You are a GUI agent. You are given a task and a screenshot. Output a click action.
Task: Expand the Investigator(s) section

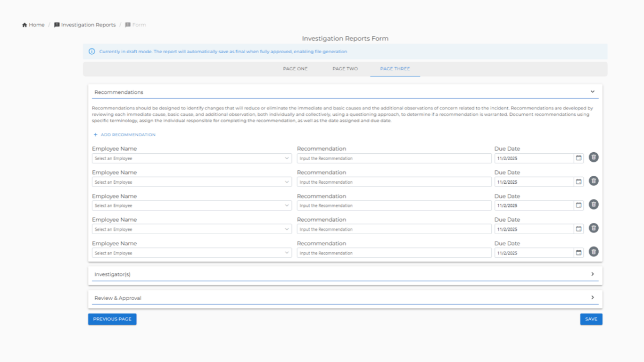(593, 274)
